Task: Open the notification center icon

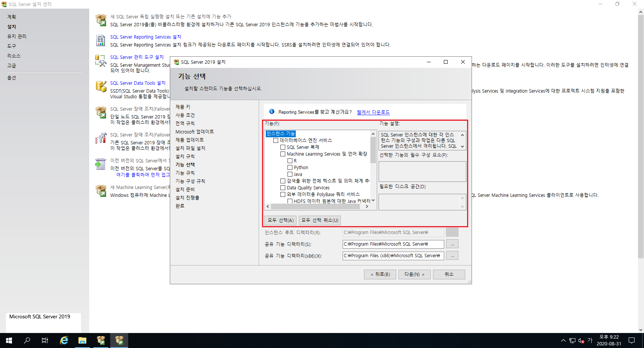Action: (632, 340)
